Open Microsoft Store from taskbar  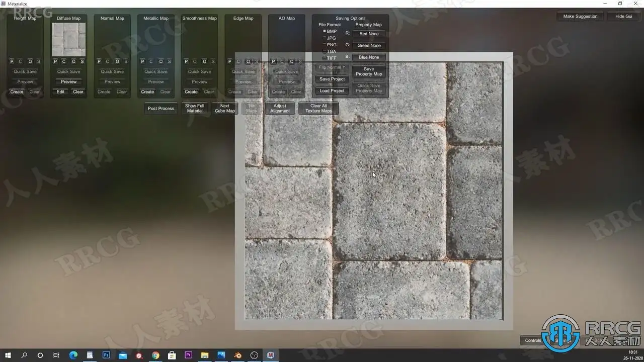(172, 355)
